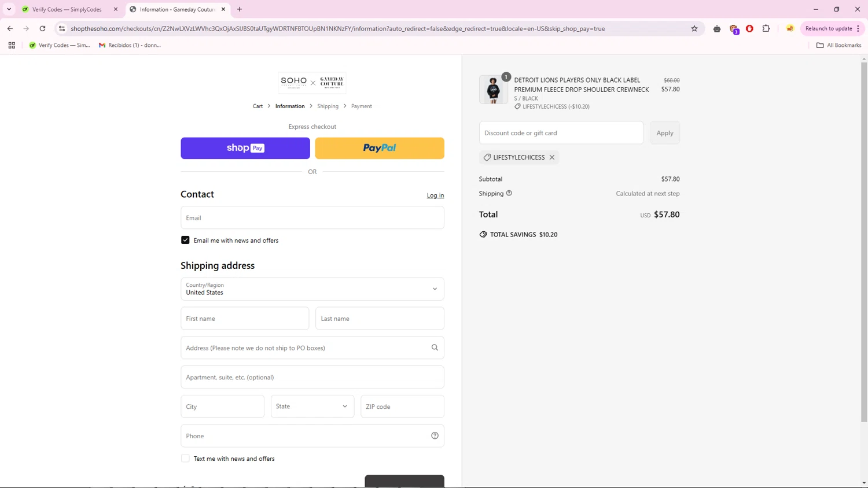The image size is (868, 488).
Task: Click the shipping info question icon
Action: click(509, 193)
